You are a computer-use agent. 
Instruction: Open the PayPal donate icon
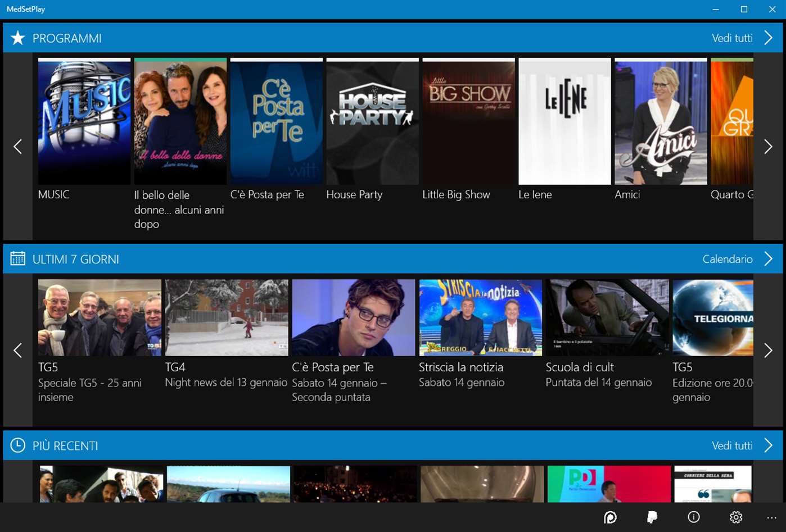tap(652, 517)
